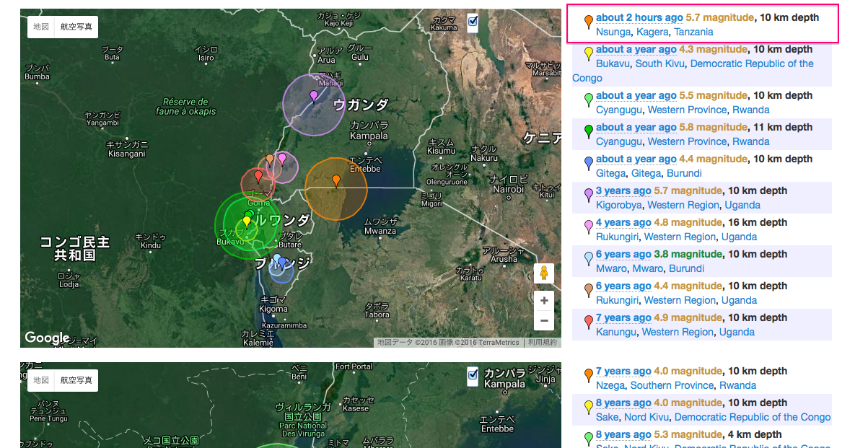The image size is (868, 448).
Task: Toggle the checkbox on the bottom map
Action: click(x=473, y=374)
